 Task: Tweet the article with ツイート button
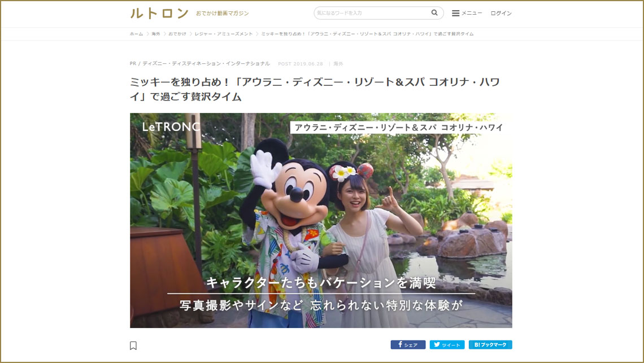[x=447, y=344]
